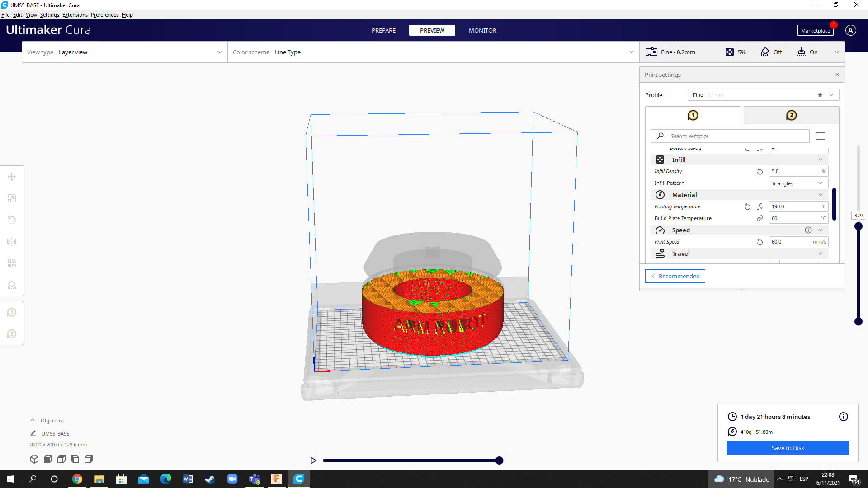Image resolution: width=868 pixels, height=488 pixels.
Task: Open the Settings menu
Action: click(50, 15)
